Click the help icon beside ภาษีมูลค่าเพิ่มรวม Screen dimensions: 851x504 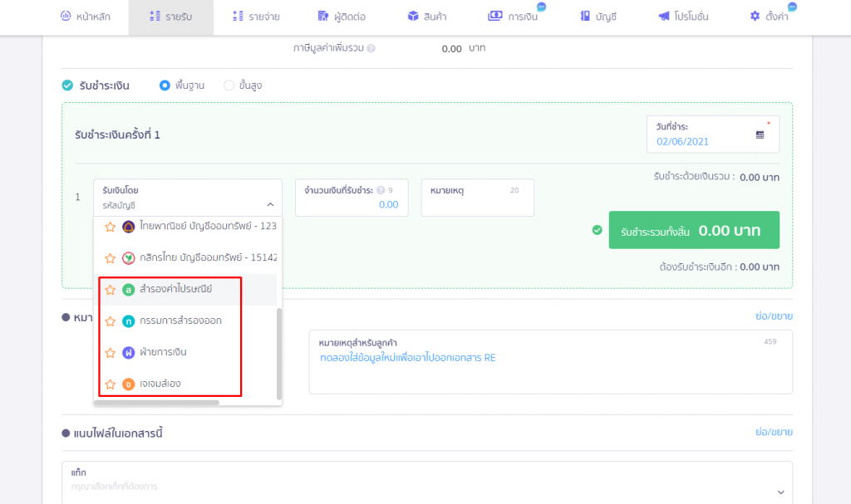(371, 49)
